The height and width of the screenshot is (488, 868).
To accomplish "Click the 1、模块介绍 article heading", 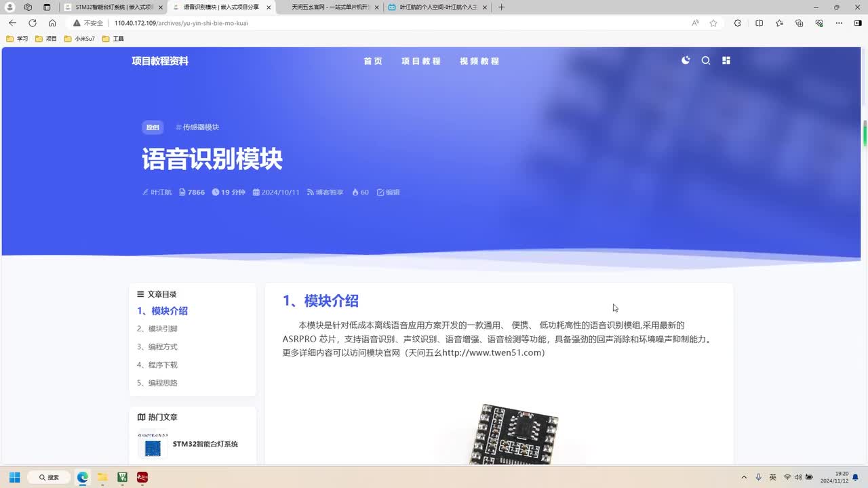I will pyautogui.click(x=321, y=301).
